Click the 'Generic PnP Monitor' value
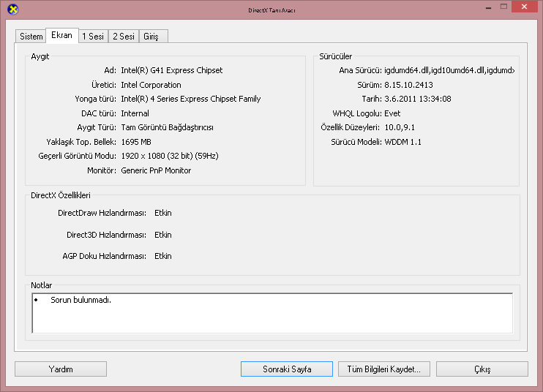Screen dimensions: 543x392 [156, 170]
